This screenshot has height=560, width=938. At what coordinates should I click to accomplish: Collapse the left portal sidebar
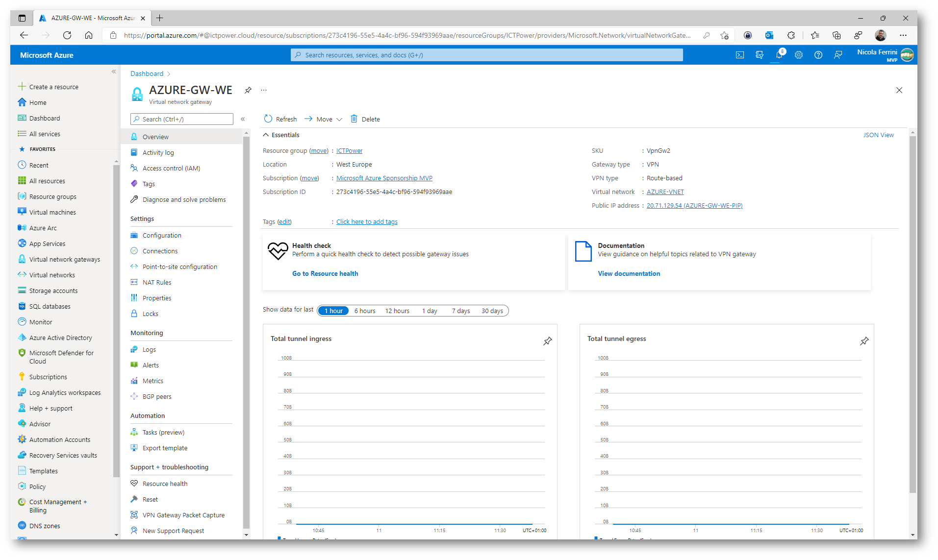click(114, 72)
